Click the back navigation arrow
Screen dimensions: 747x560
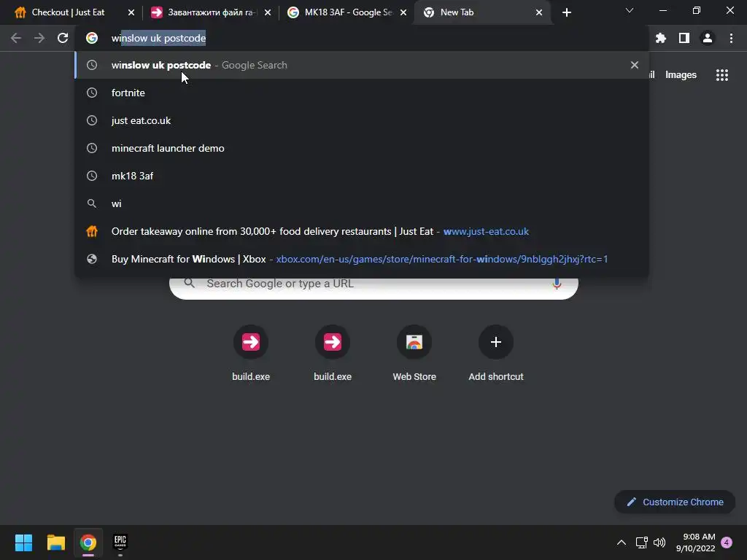coord(16,38)
